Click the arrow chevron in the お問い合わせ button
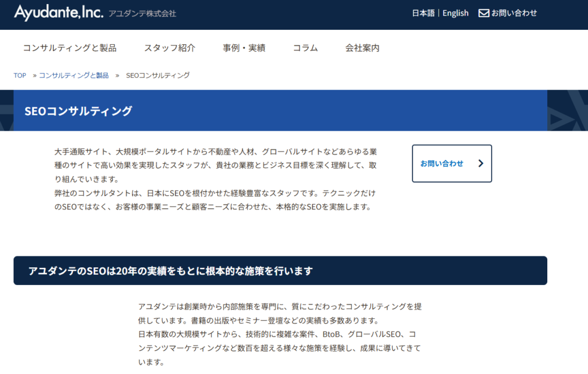The height and width of the screenshot is (374, 588). coord(481,163)
